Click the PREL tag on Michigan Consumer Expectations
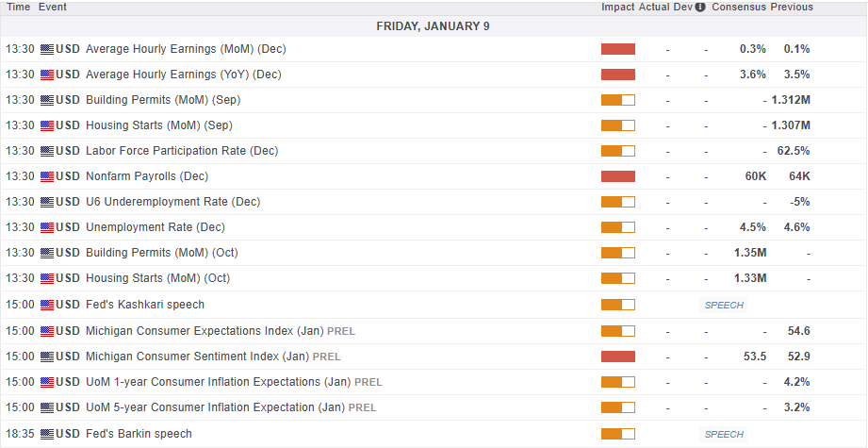The height and width of the screenshot is (448, 868). [340, 331]
